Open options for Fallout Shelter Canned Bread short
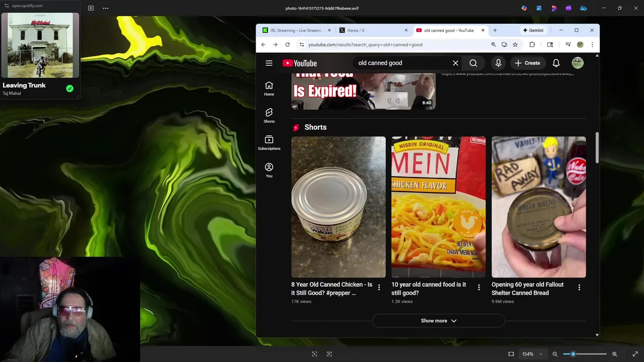Screen dimensions: 644x362 [579, 288]
